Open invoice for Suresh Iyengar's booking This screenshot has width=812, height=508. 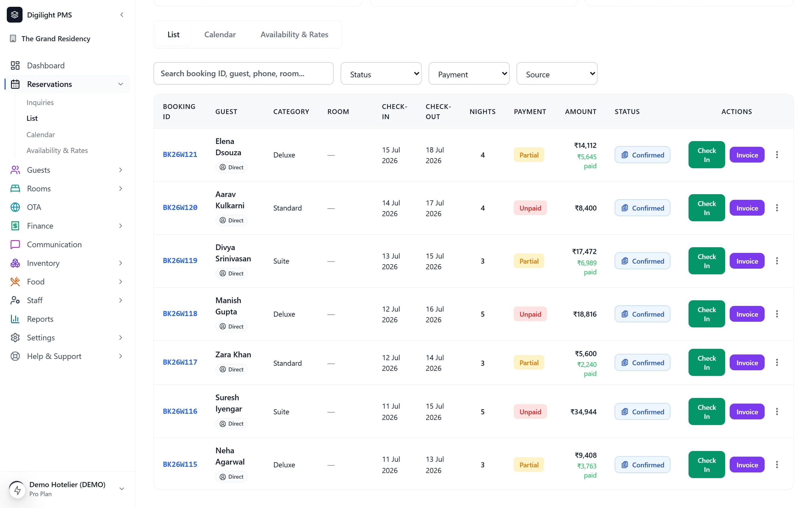click(747, 412)
